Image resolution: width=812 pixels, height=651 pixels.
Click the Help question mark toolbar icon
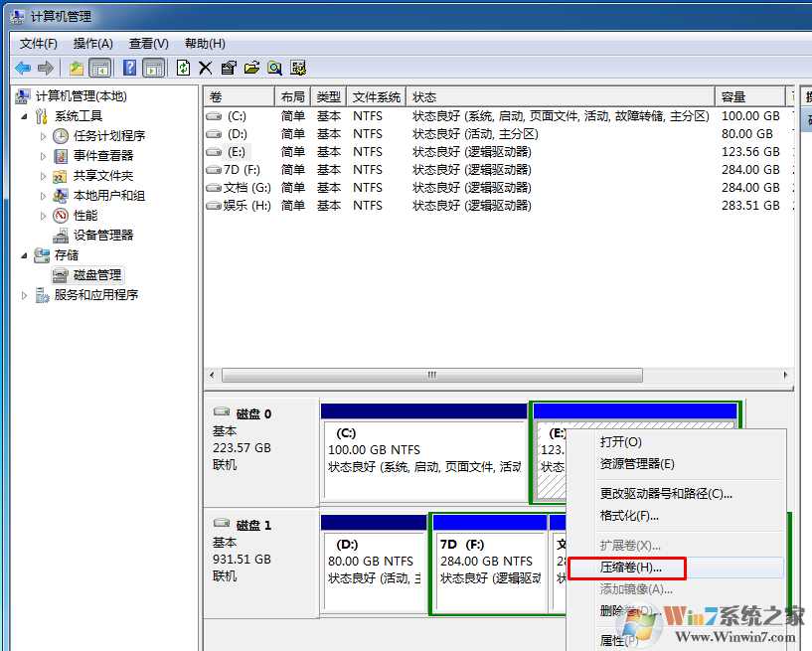[129, 68]
